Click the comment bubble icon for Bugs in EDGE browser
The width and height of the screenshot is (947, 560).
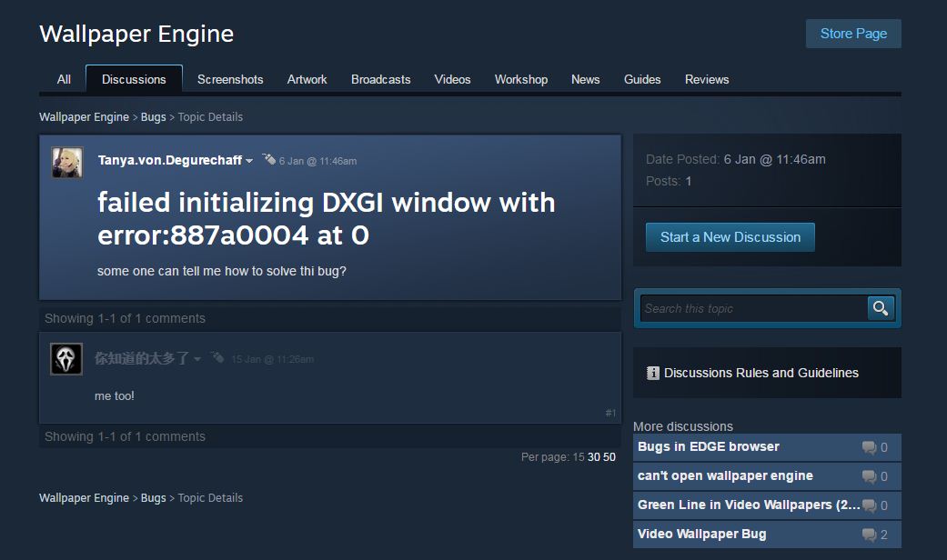coord(869,447)
